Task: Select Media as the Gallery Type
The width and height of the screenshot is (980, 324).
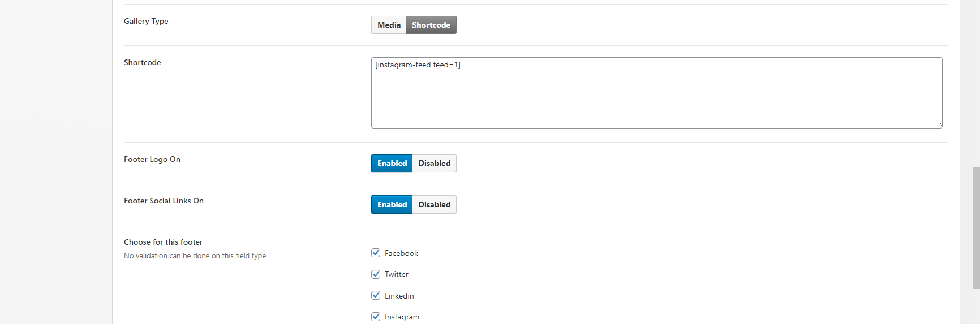Action: tap(389, 25)
